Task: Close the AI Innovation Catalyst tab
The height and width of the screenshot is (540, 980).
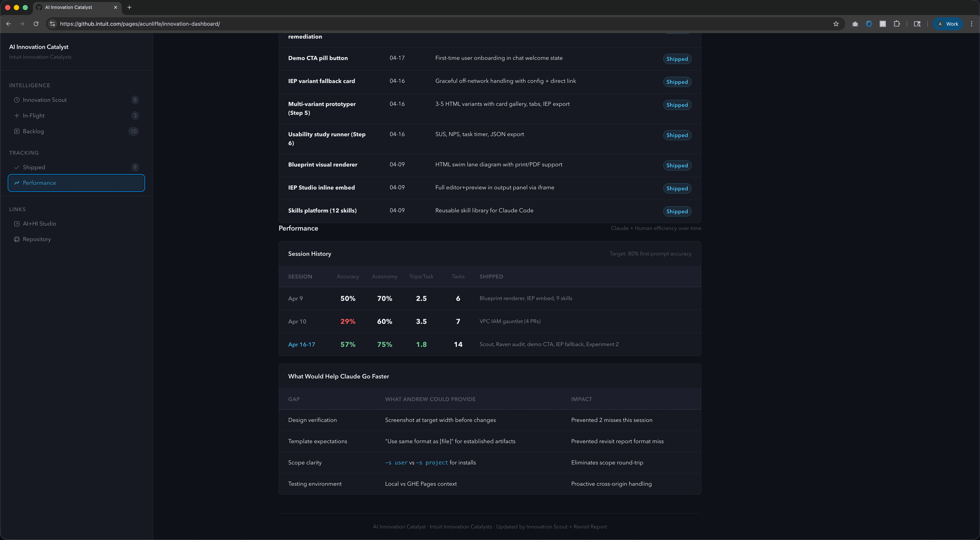Action: click(x=116, y=7)
